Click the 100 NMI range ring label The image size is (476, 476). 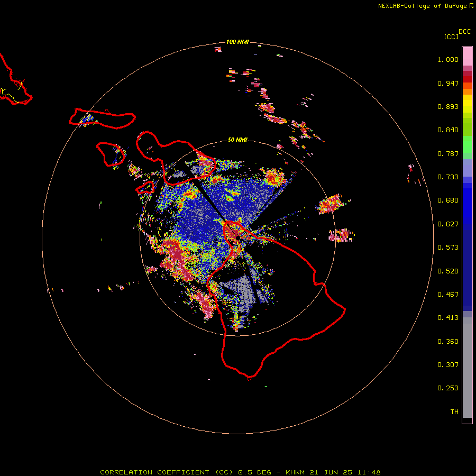coord(237,42)
